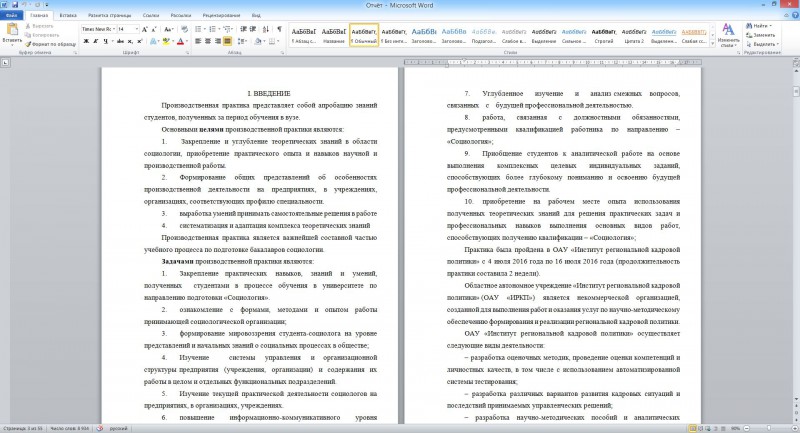Increase paragraph indent
Screen dimensions: 800x433
pyautogui.click(x=253, y=30)
